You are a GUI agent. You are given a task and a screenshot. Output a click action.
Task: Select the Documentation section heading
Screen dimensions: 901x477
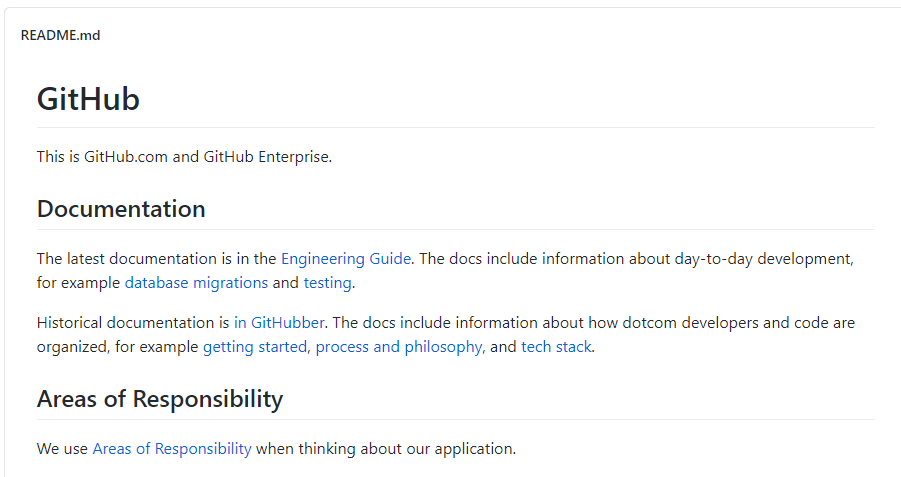[121, 209]
